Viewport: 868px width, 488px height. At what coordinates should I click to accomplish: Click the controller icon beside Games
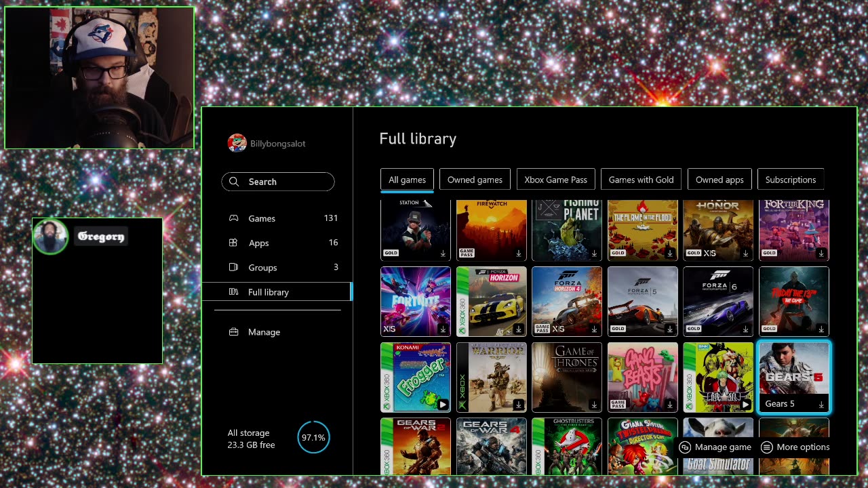pos(233,218)
